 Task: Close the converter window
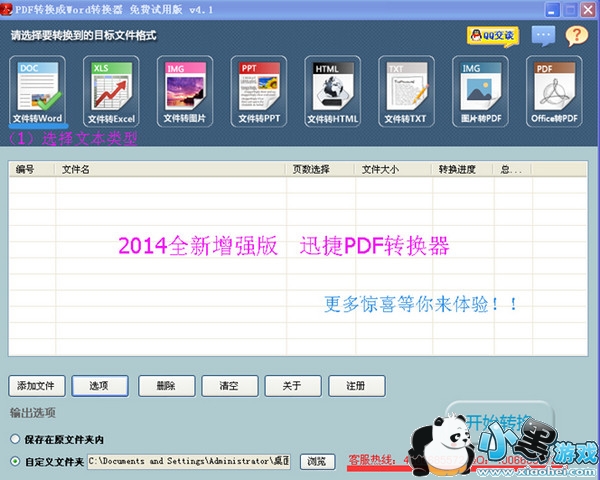coord(589,10)
